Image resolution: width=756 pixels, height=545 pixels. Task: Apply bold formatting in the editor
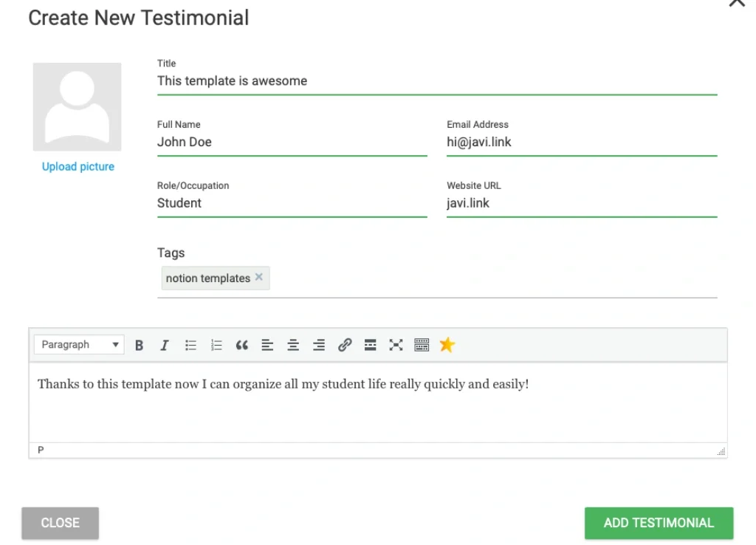[x=140, y=344]
